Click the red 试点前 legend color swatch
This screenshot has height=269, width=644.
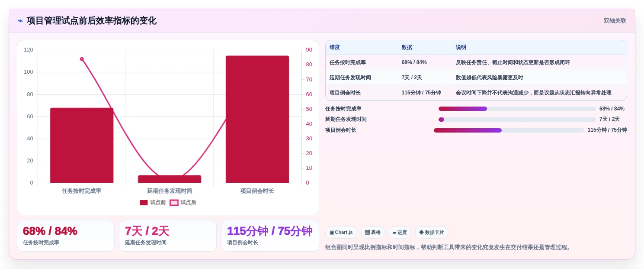pyautogui.click(x=144, y=203)
